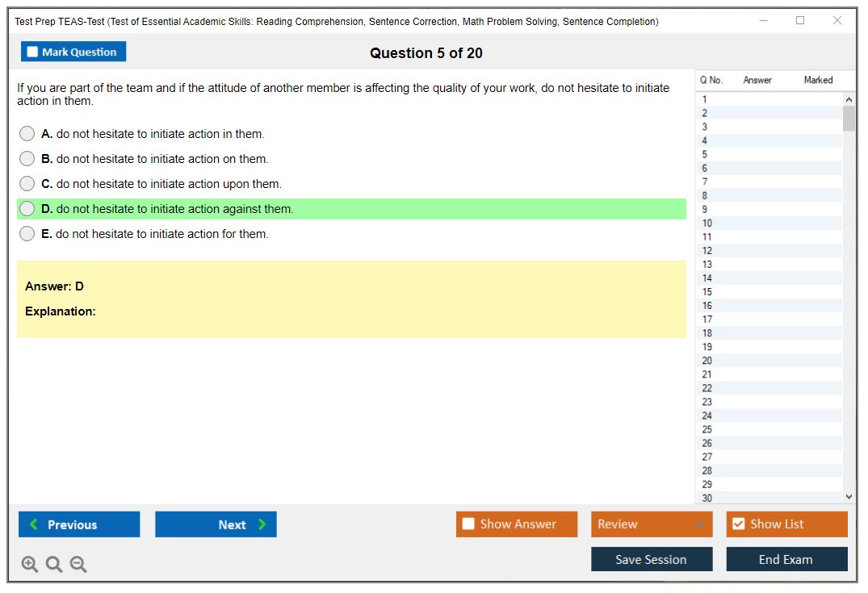This screenshot has height=593, width=868.
Task: Click the Answer column header
Action: pos(757,80)
